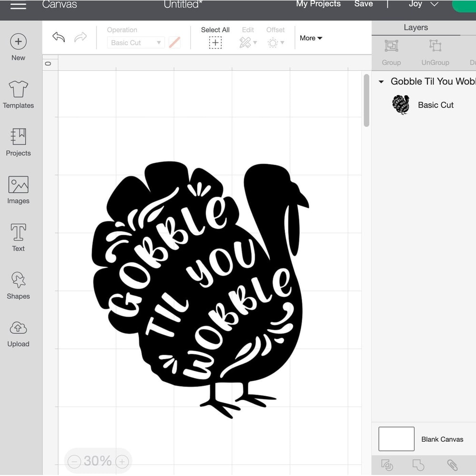Image resolution: width=476 pixels, height=476 pixels.
Task: Open the More dropdown
Action: tap(310, 38)
